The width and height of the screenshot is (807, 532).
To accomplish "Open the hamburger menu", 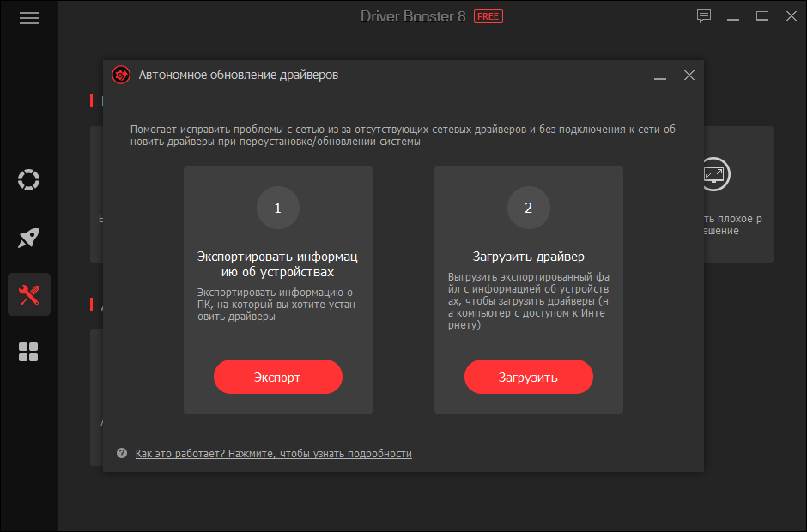I will coord(29,19).
